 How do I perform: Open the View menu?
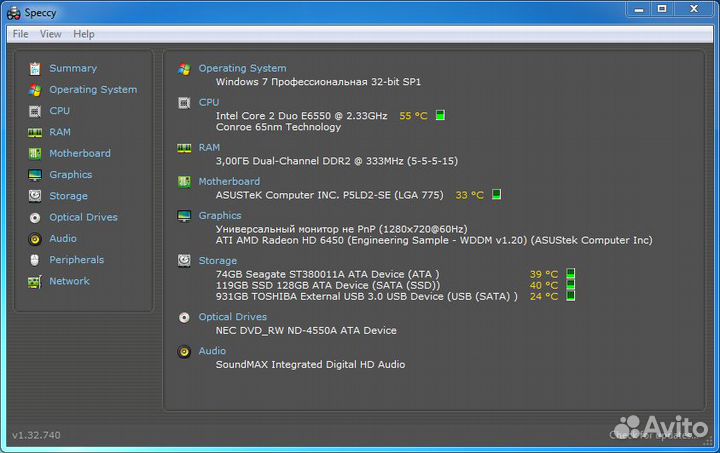[x=51, y=34]
